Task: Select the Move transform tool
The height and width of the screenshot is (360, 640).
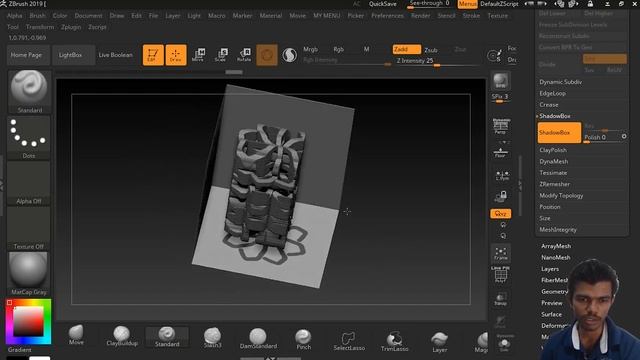Action: pos(198,55)
